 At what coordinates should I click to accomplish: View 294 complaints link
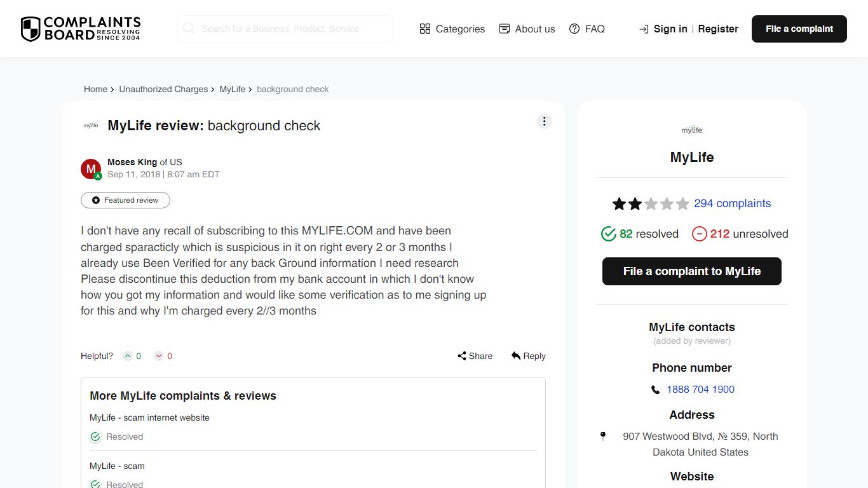pyautogui.click(x=732, y=203)
